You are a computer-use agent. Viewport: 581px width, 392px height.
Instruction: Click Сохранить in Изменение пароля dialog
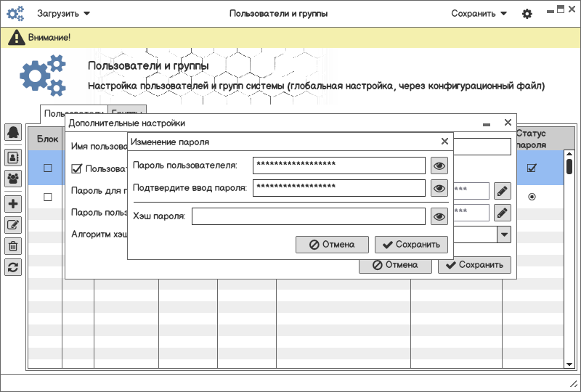point(411,245)
